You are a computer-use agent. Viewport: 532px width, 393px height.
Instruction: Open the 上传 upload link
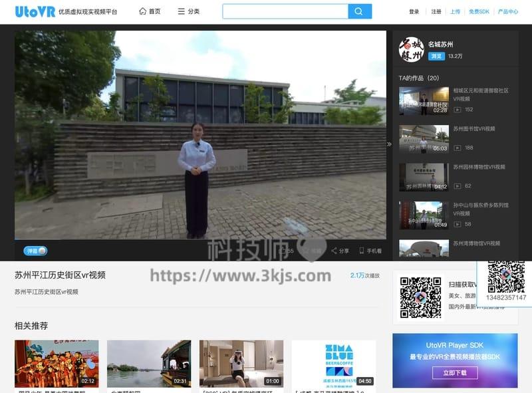point(455,11)
